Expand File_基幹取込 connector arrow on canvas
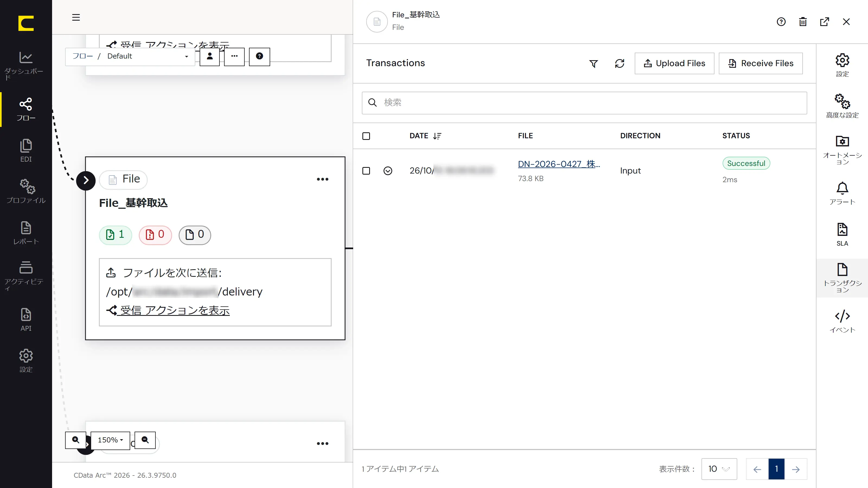Viewport: 868px width, 488px height. pyautogui.click(x=86, y=181)
